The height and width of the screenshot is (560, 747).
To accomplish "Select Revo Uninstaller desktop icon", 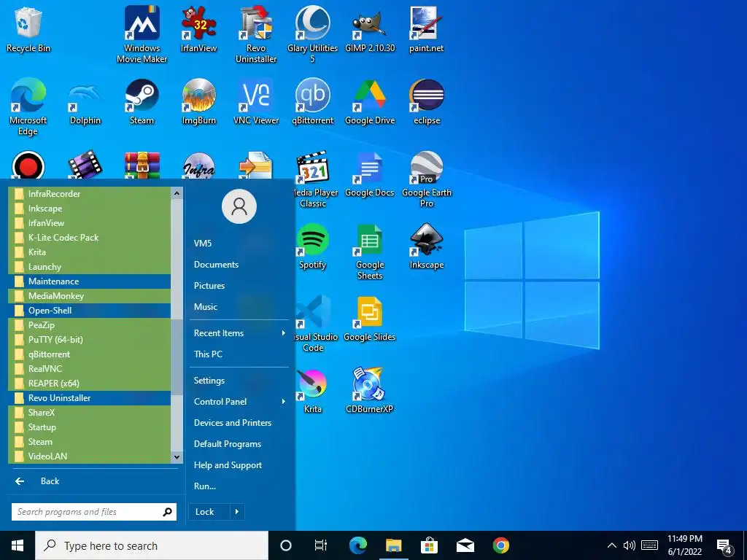I will 256,34.
